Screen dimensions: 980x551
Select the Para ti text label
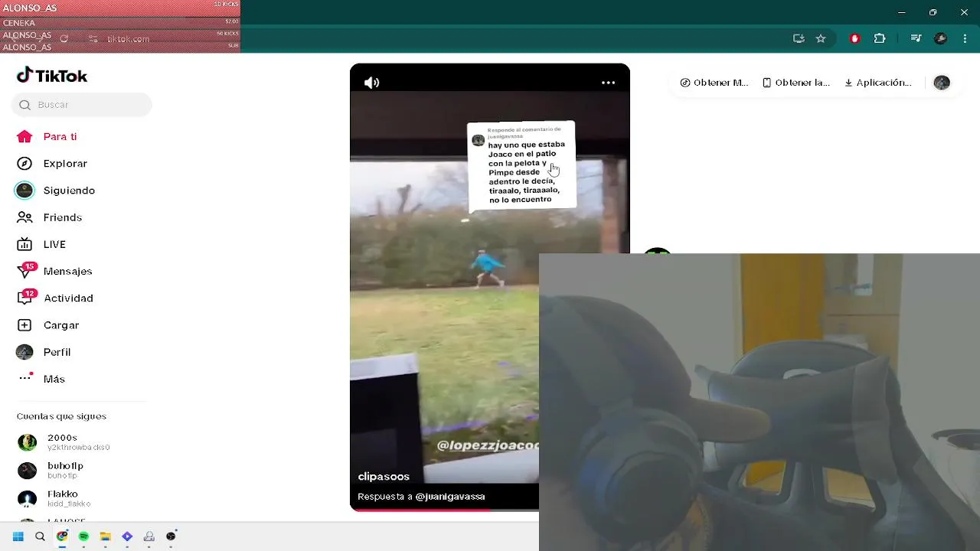click(60, 137)
